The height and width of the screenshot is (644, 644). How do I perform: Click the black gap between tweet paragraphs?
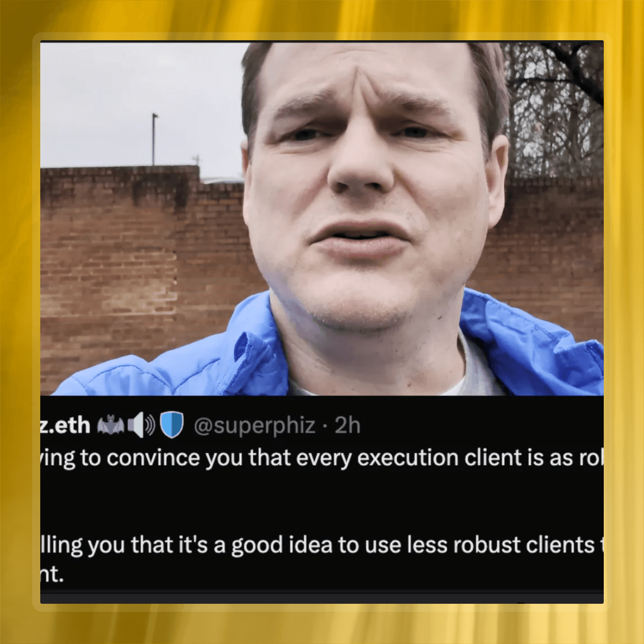point(322,502)
